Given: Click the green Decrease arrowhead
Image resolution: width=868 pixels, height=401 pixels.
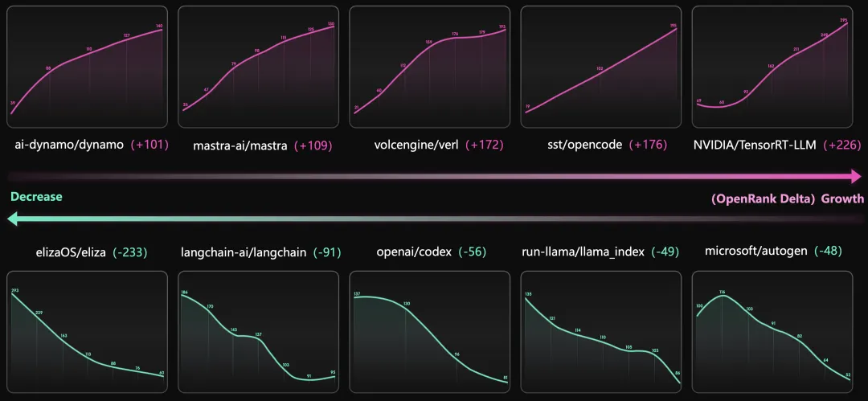Looking at the screenshot, I should [x=14, y=220].
